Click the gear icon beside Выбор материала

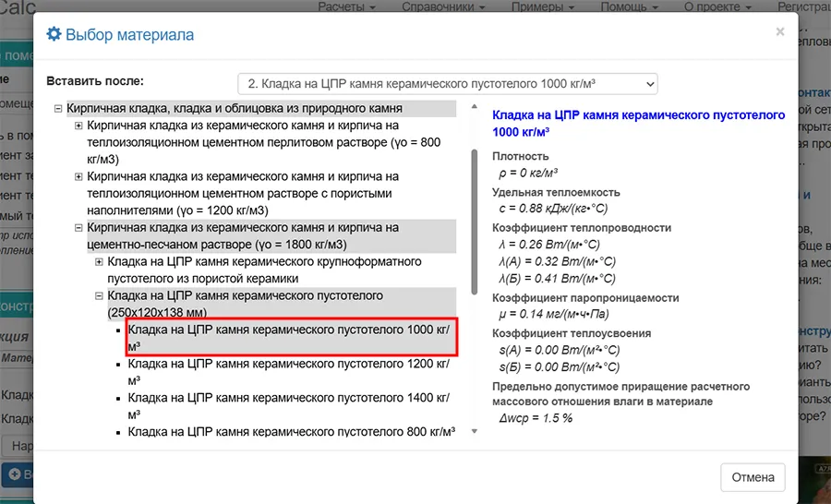point(54,36)
